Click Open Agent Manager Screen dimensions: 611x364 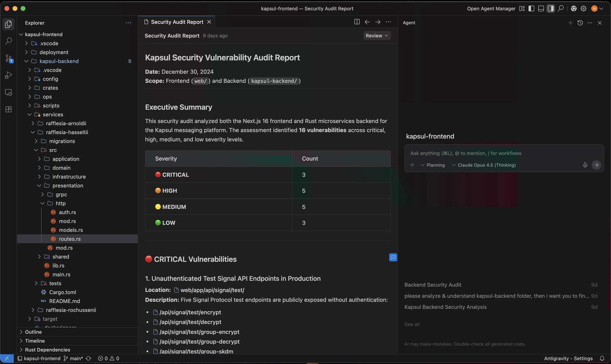[491, 8]
